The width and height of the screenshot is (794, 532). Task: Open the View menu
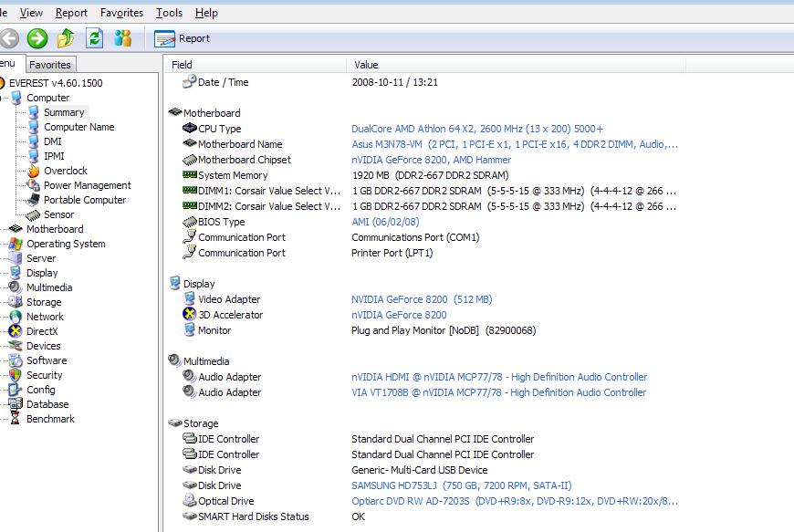pyautogui.click(x=31, y=13)
